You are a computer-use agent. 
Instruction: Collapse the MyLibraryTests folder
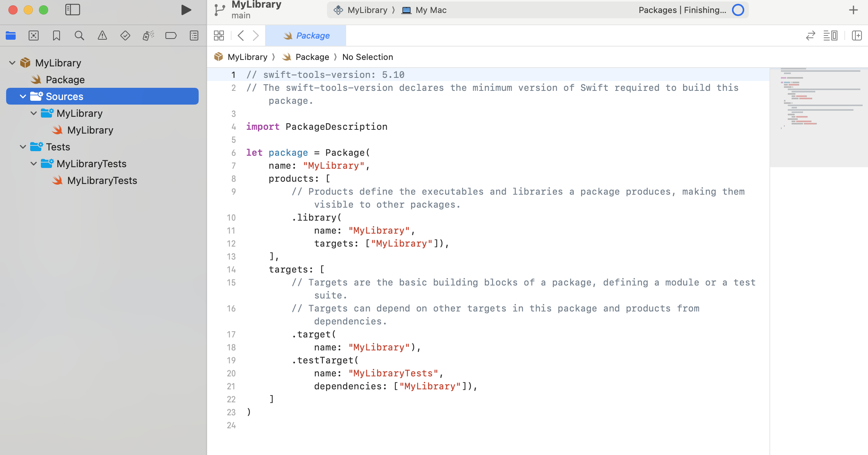tap(34, 163)
